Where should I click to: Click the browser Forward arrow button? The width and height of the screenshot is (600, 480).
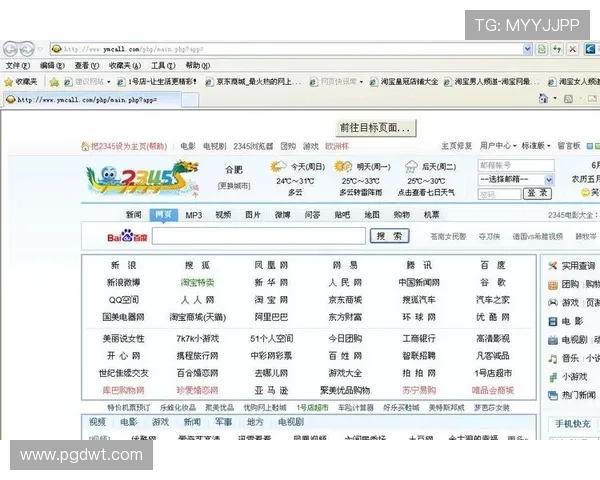pos(27,49)
